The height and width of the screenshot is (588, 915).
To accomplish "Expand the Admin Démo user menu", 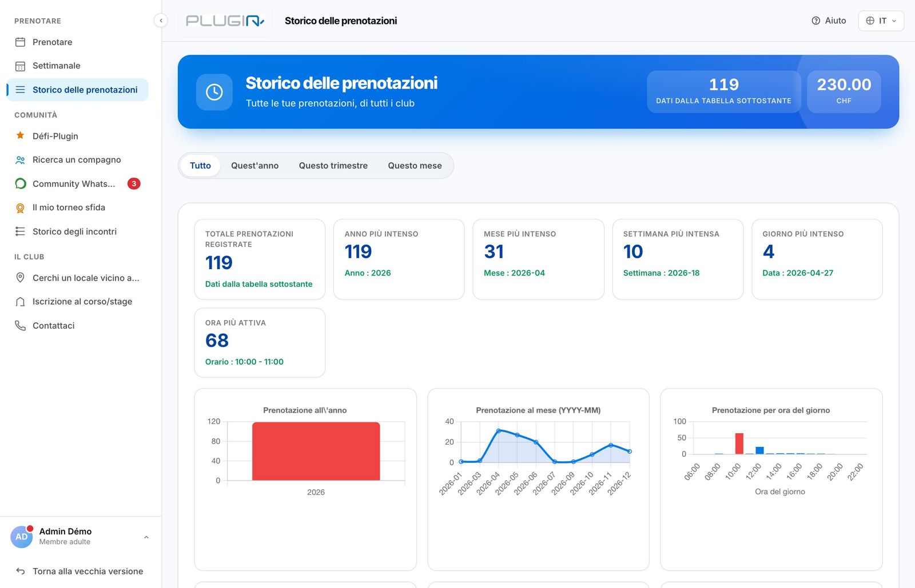I will pyautogui.click(x=146, y=537).
